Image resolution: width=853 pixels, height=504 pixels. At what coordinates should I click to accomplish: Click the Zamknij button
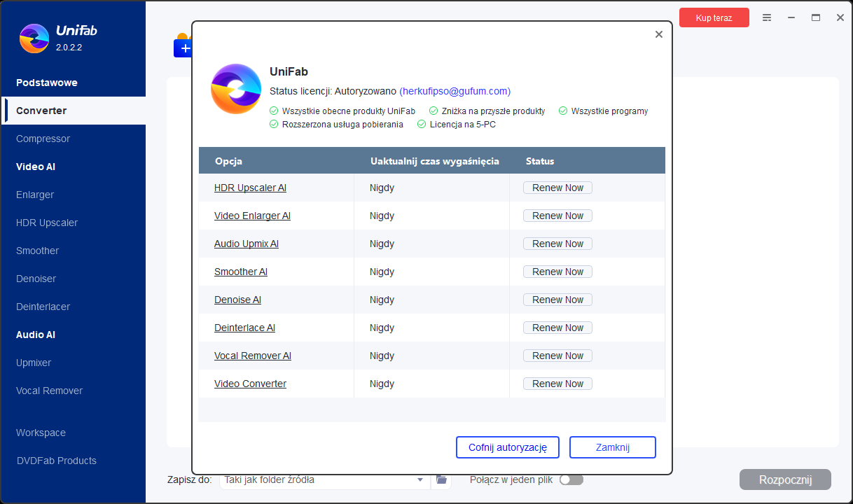click(x=613, y=447)
